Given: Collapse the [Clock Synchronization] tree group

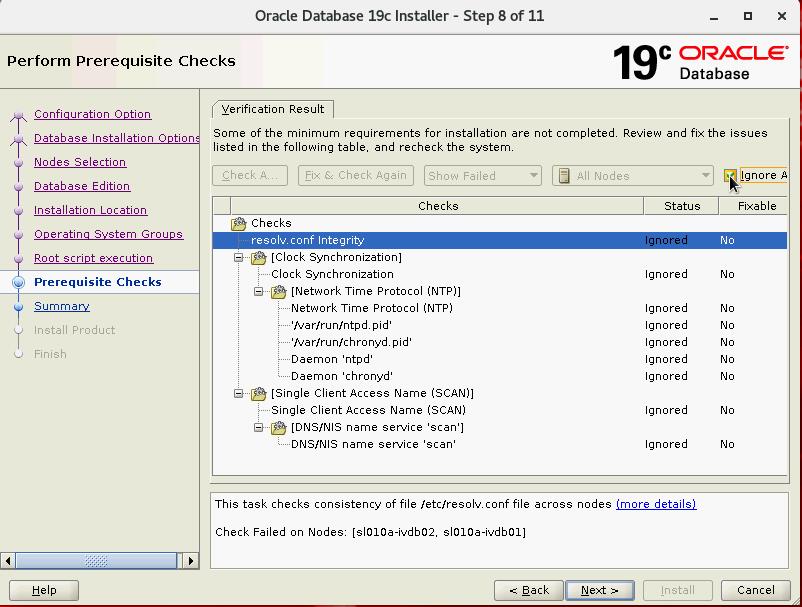Looking at the screenshot, I should (240, 258).
